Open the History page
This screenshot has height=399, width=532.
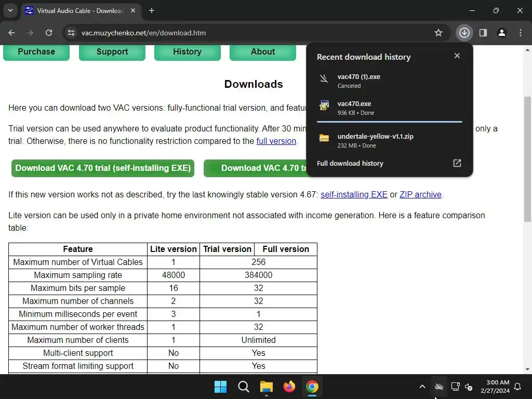[x=187, y=52]
